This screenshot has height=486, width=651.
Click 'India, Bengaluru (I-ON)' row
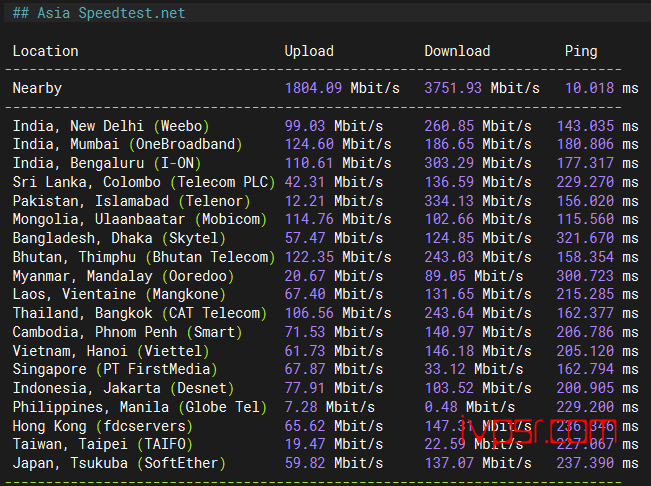[x=107, y=163]
